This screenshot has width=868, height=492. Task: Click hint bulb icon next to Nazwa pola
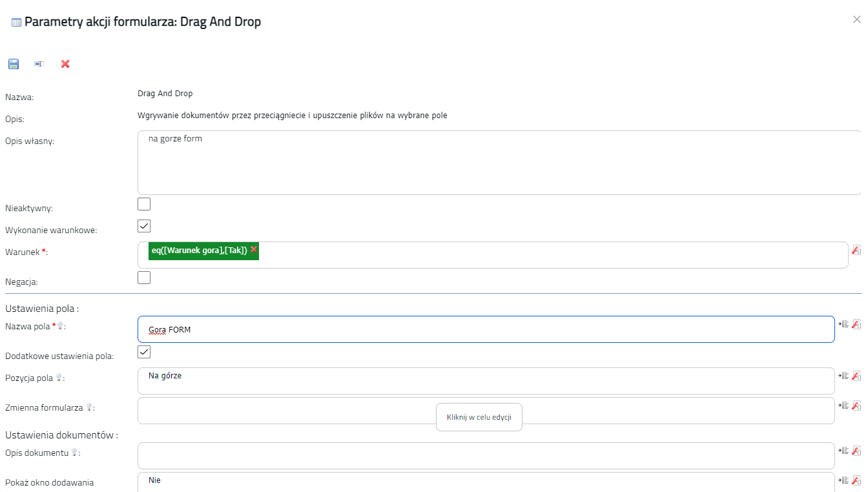click(60, 327)
